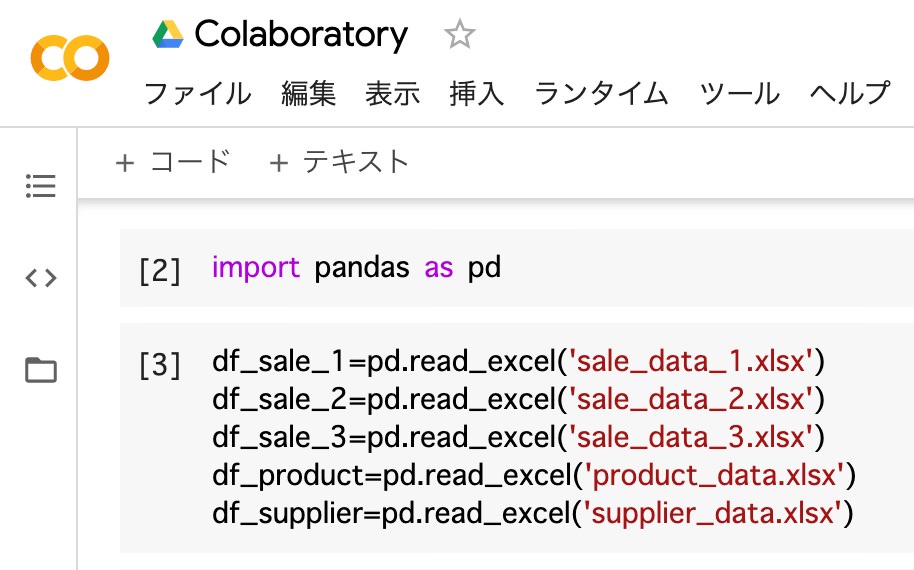Open the ヘルプ menu

click(849, 94)
